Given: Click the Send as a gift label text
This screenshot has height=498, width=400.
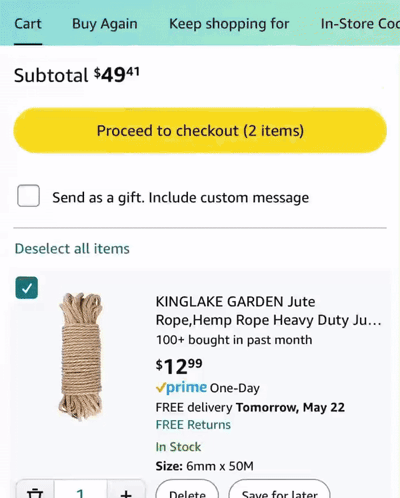Looking at the screenshot, I should [x=180, y=197].
